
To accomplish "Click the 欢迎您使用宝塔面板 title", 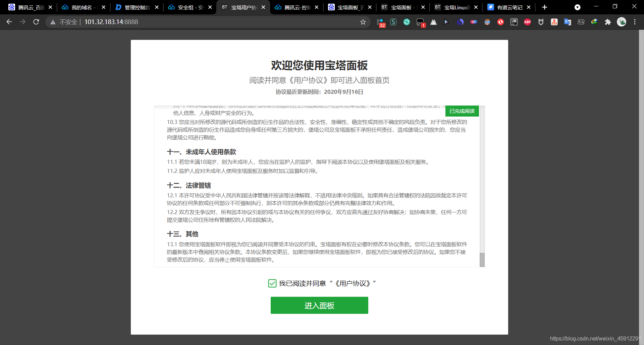I will (319, 65).
